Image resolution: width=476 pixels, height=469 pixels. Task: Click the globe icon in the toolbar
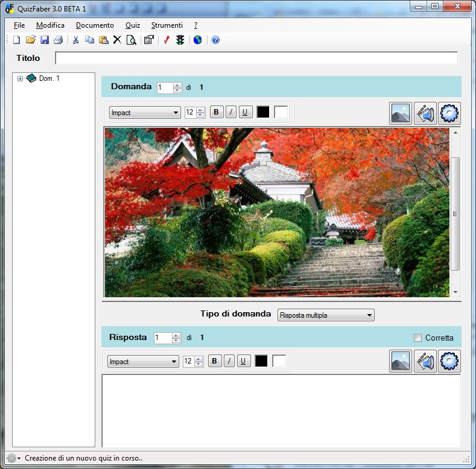pos(197,40)
